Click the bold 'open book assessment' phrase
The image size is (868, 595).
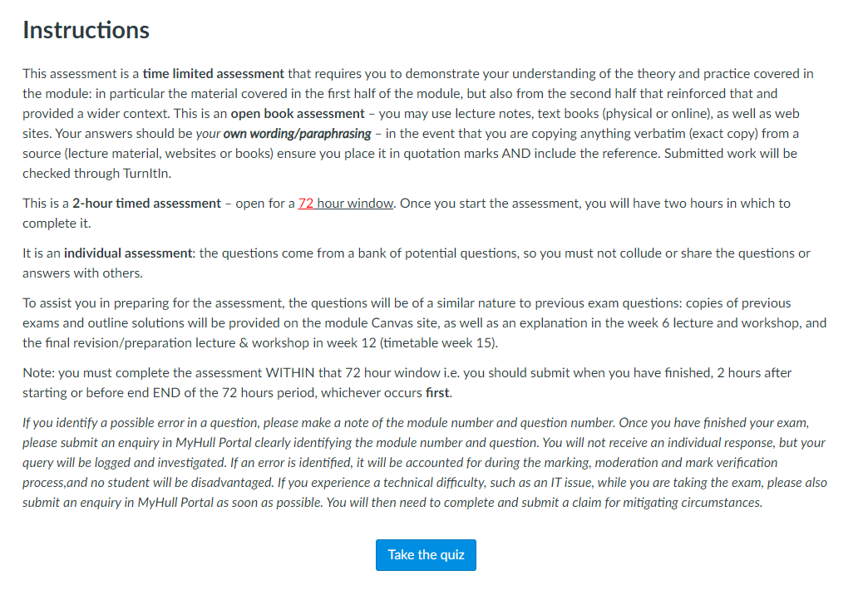click(x=298, y=114)
